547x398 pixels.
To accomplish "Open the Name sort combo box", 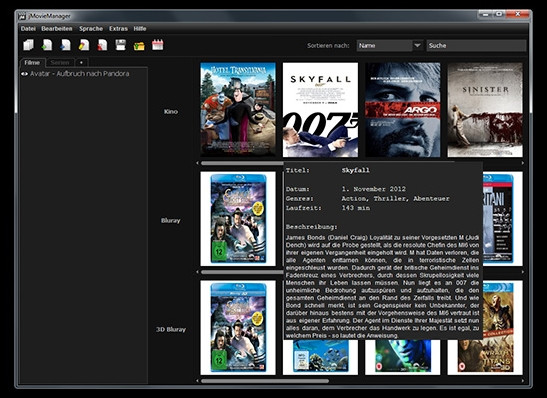I will pyautogui.click(x=389, y=45).
